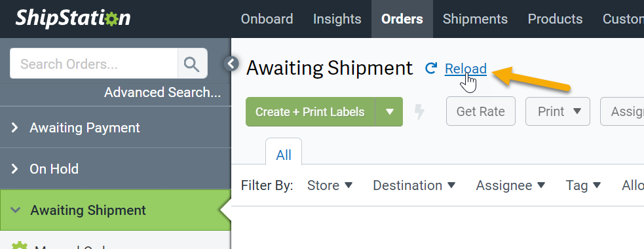The image size is (644, 249).
Task: Go to the Insights menu
Action: [x=337, y=19]
